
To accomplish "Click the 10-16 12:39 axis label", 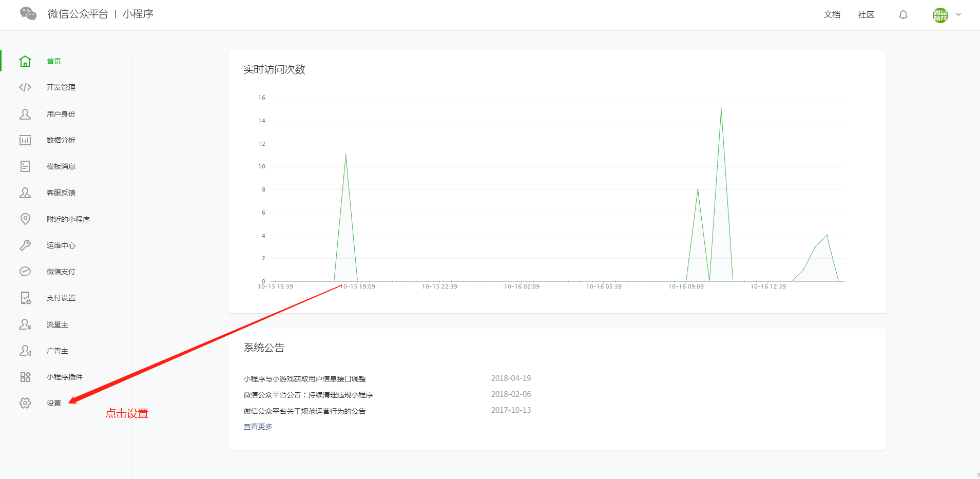I will click(768, 286).
